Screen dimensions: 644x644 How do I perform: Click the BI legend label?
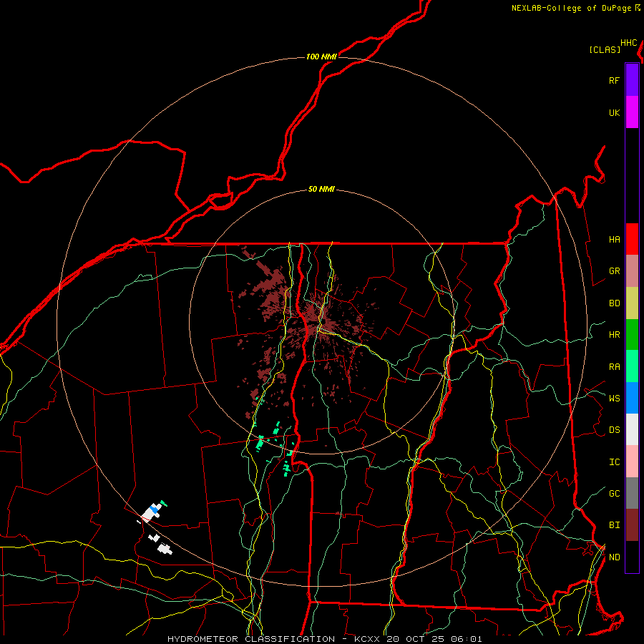point(614,525)
